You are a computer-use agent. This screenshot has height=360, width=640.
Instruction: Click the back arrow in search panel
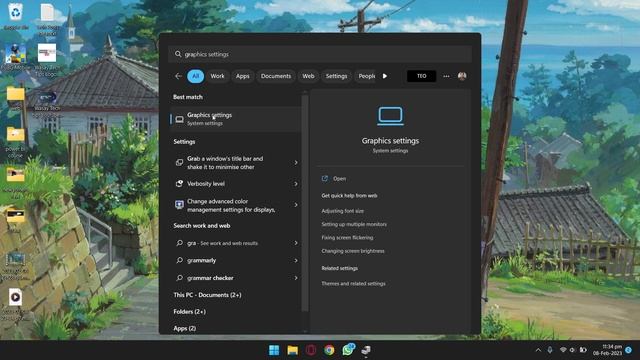pyautogui.click(x=178, y=76)
